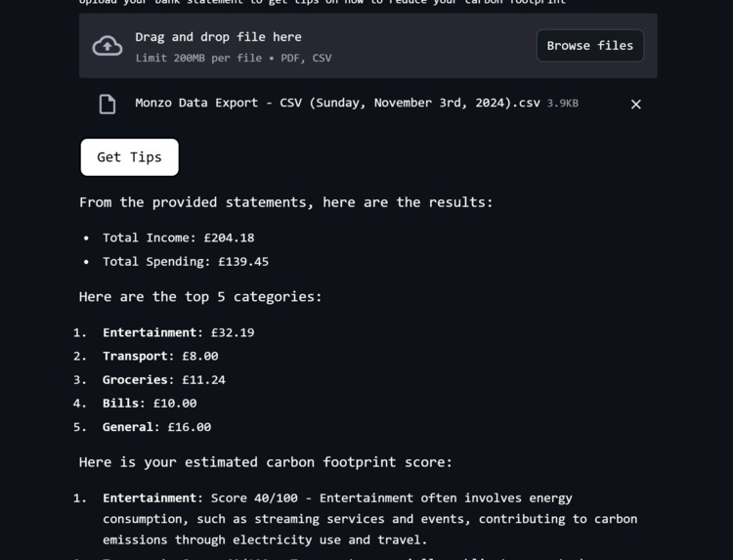The height and width of the screenshot is (560, 733).
Task: Click 'From the provided statements' sentence
Action: 285,202
